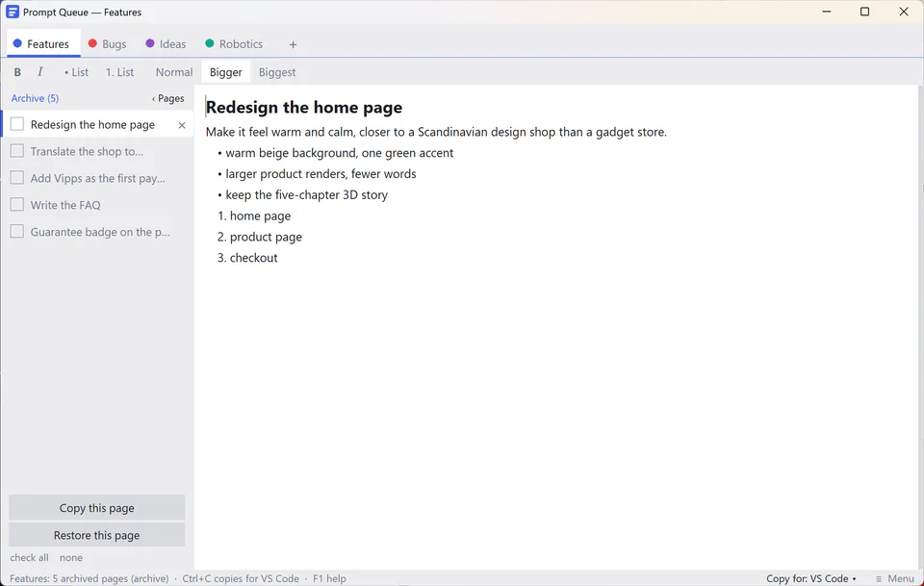Click the purple dot on the Ideas tab

(150, 43)
